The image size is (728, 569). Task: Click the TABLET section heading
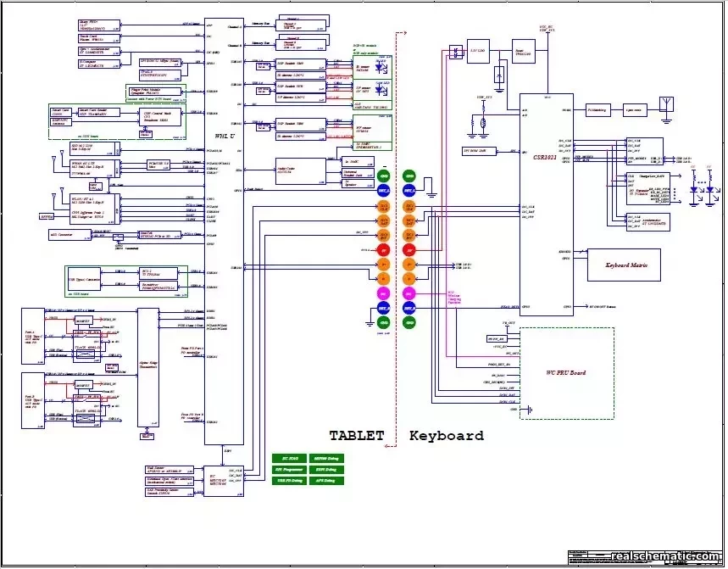point(357,436)
